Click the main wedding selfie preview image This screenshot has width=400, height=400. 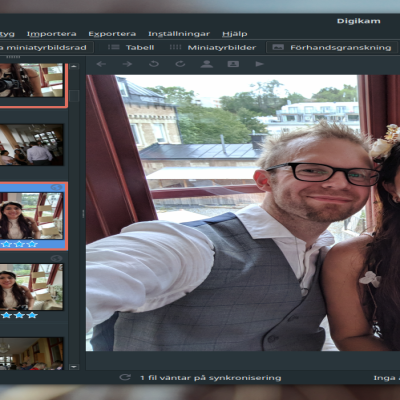243,213
